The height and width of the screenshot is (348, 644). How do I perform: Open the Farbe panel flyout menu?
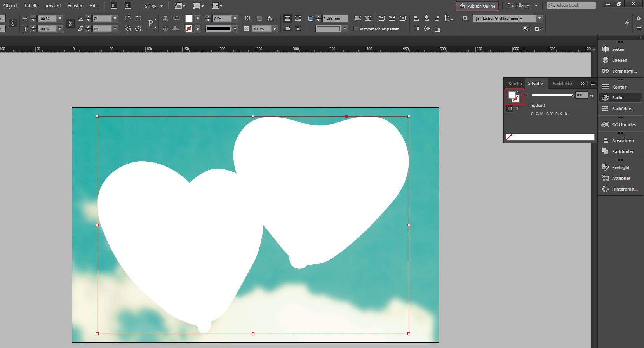click(593, 84)
